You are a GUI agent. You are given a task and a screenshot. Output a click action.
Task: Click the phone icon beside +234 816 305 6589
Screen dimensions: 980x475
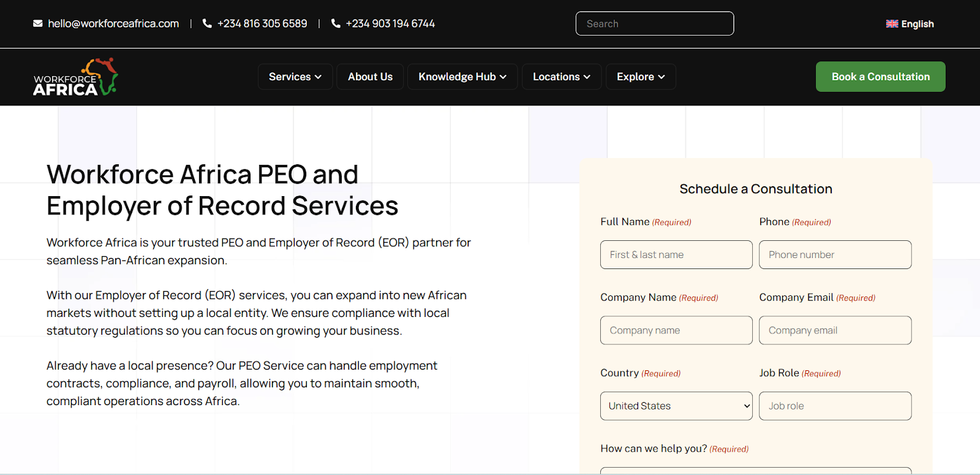click(x=207, y=23)
